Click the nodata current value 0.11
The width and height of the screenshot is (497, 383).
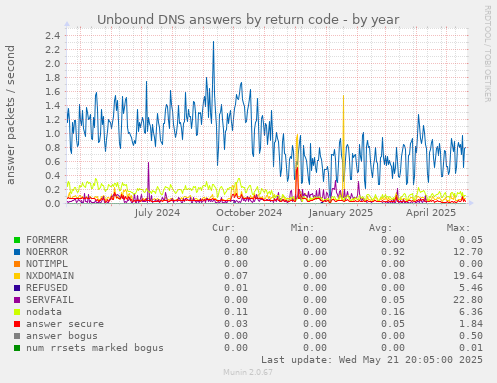click(236, 312)
